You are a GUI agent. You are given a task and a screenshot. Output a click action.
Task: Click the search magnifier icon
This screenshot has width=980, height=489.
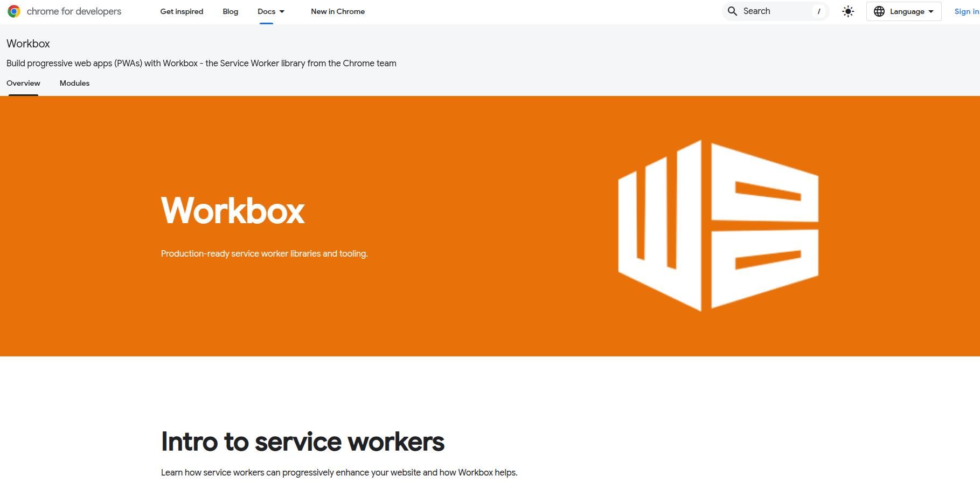tap(732, 11)
